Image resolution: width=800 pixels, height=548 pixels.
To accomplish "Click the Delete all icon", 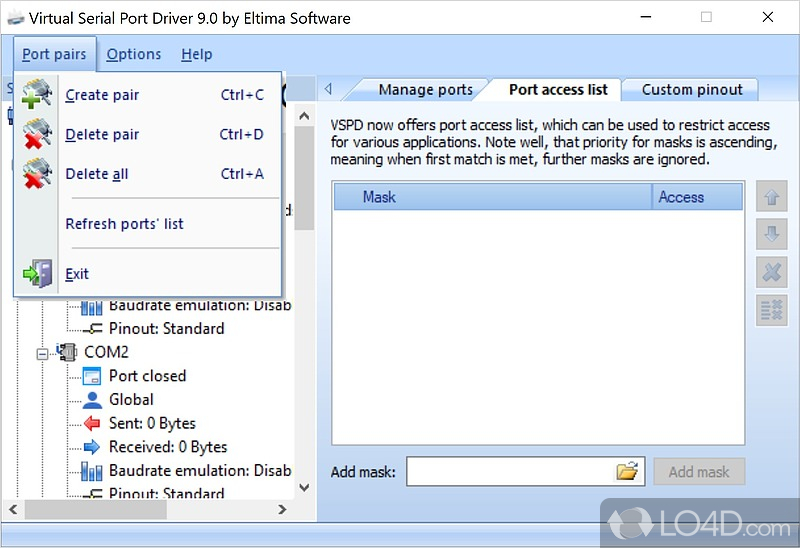I will click(x=37, y=174).
